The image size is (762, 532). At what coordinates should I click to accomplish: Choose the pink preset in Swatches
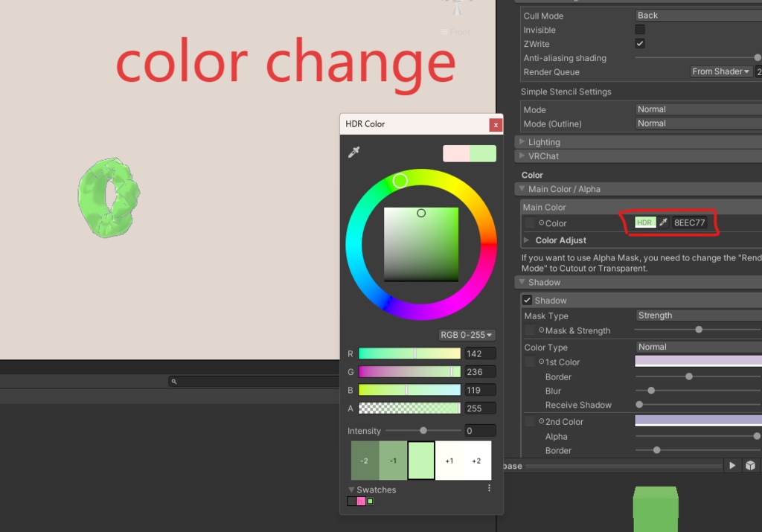pos(361,501)
